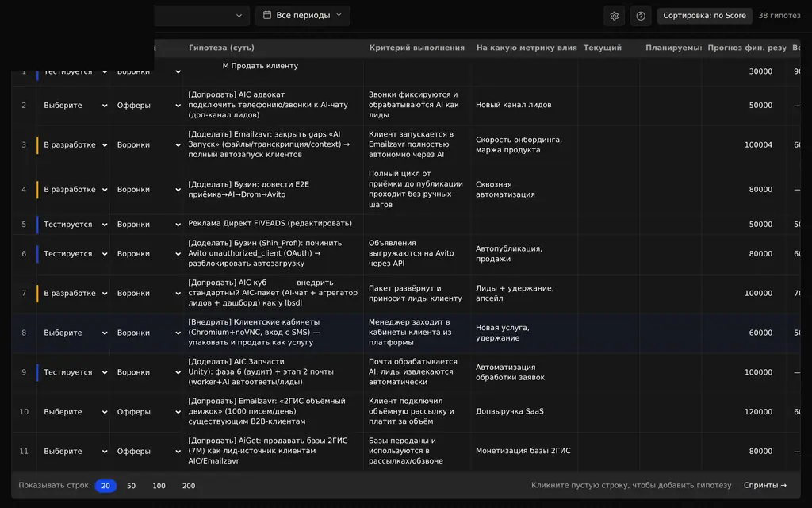This screenshot has width=812, height=508.
Task: Set rows per page to 100
Action: point(159,486)
